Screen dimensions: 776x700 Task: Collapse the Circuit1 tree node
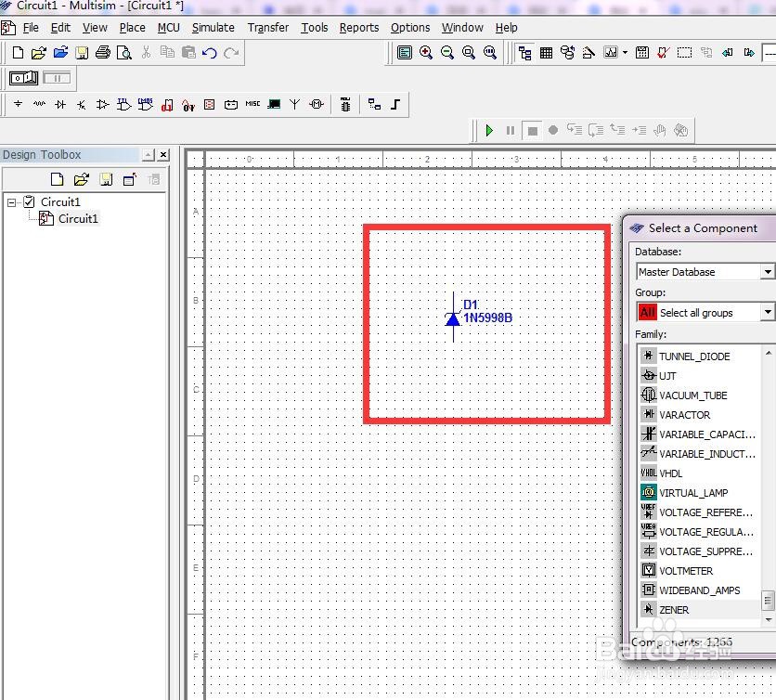[x=11, y=202]
